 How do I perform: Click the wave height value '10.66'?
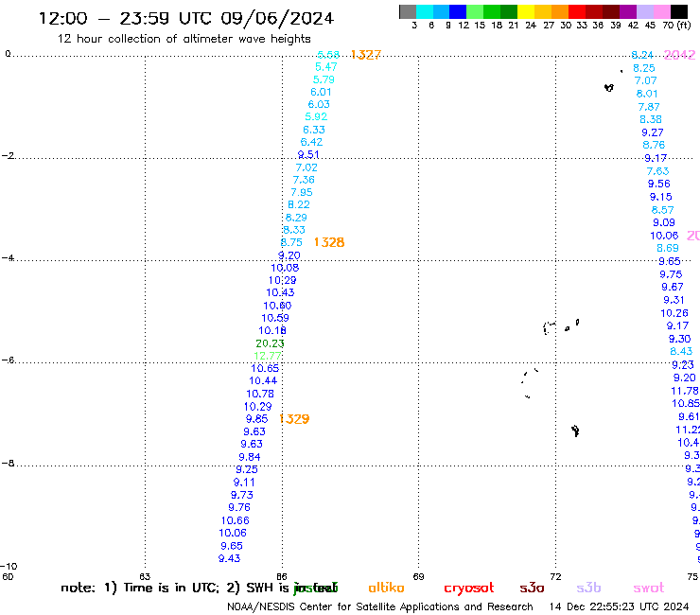point(236,520)
